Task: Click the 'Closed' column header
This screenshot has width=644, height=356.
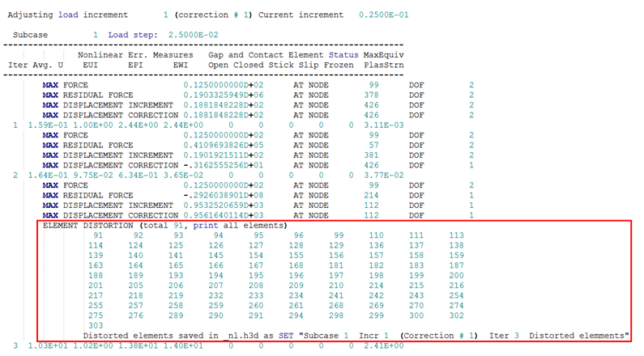Action: click(x=249, y=66)
